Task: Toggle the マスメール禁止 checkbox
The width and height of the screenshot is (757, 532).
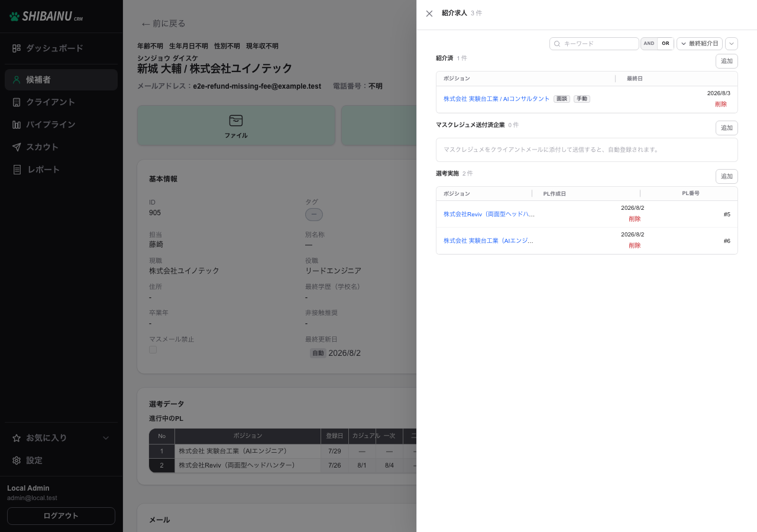Action: point(153,350)
